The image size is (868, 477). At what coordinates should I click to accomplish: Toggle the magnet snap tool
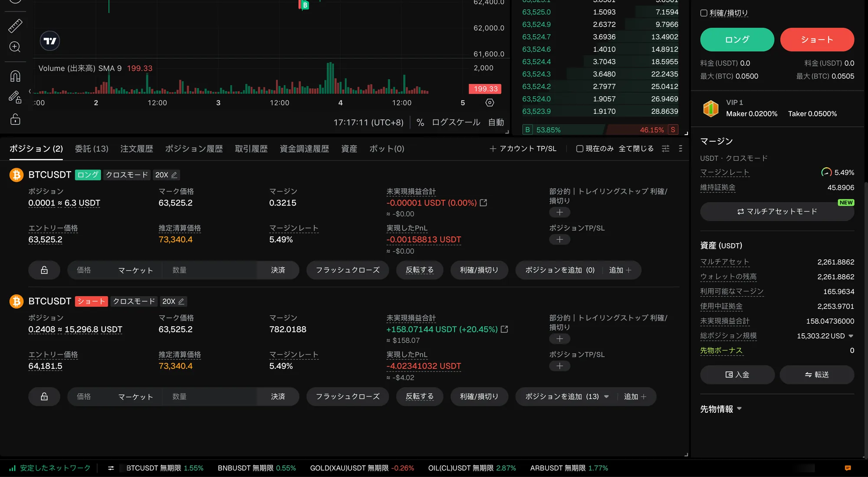coord(15,76)
